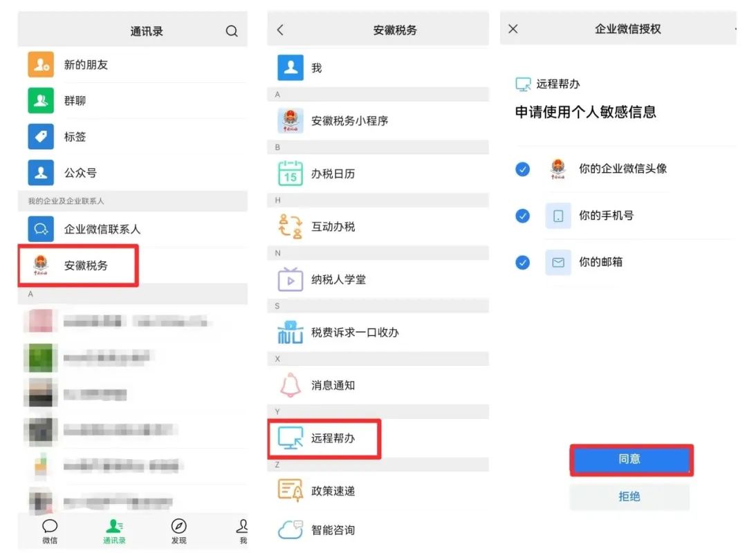Switch to 发现 bottom tab
This screenshot has height=560, width=747.
(x=178, y=532)
